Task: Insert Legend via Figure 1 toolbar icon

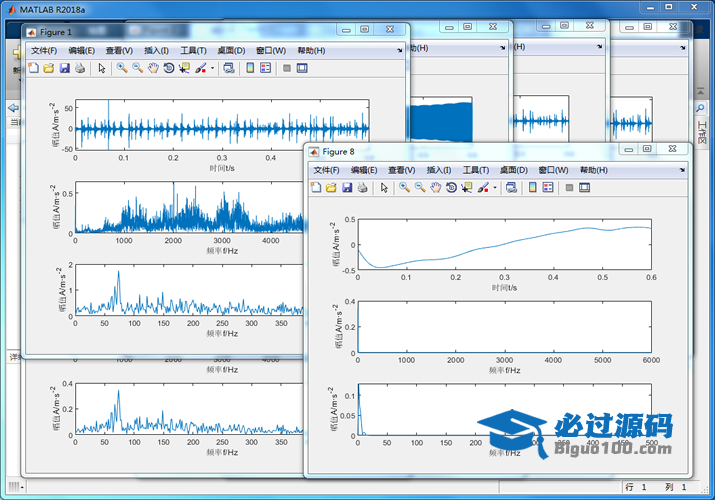Action: 265,68
